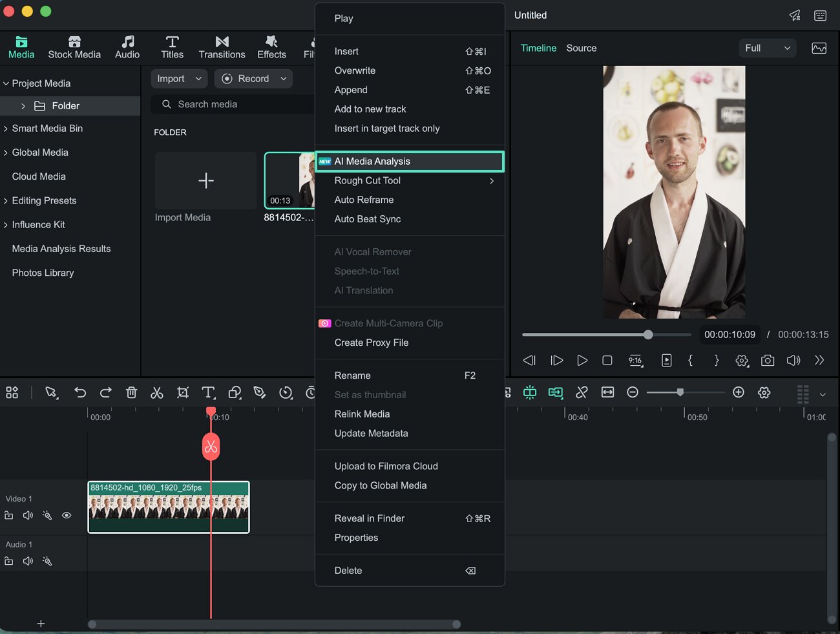This screenshot has width=840, height=634.
Task: Split clip with scissors toolbar icon
Action: (x=157, y=392)
